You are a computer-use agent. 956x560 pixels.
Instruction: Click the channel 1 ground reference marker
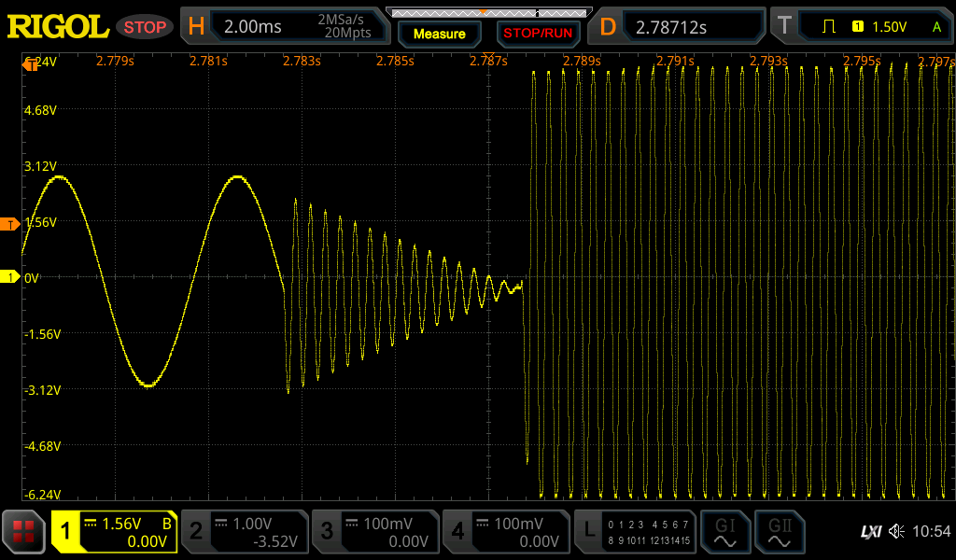[x=10, y=277]
